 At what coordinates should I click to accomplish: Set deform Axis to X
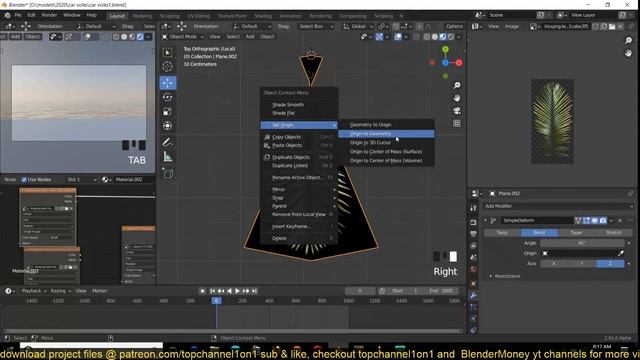[554, 264]
